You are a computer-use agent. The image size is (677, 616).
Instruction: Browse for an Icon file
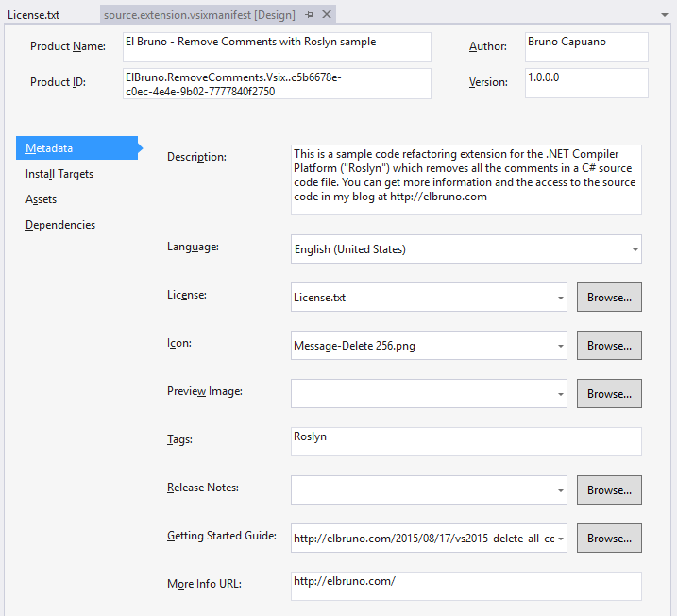tap(609, 346)
